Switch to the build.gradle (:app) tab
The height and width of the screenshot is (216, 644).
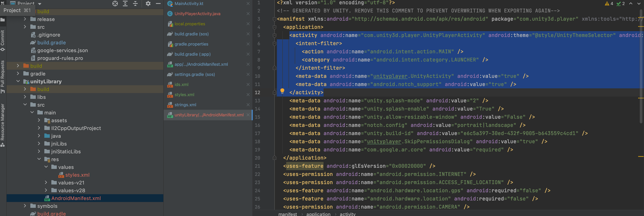(192, 54)
